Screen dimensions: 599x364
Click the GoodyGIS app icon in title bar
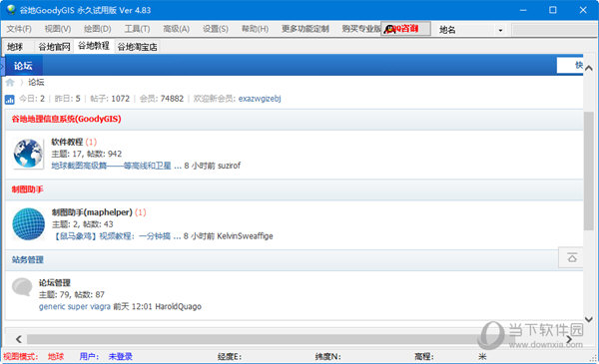click(11, 10)
